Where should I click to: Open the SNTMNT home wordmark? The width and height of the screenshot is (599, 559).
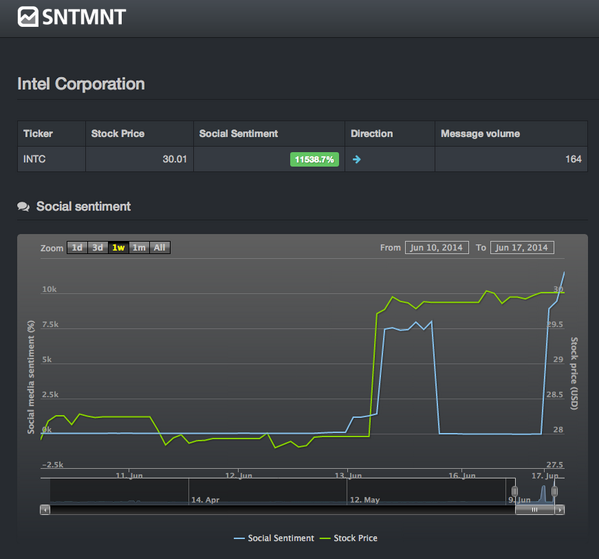pos(84,17)
